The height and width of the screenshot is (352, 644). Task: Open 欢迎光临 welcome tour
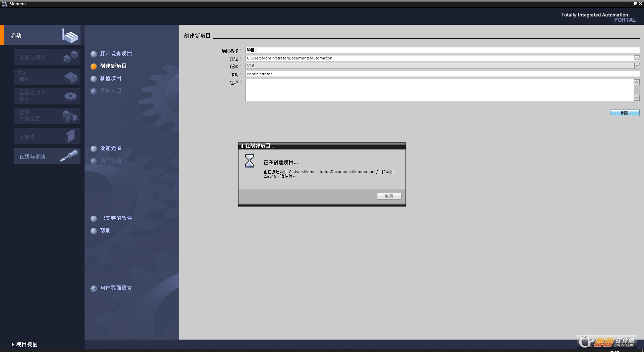point(111,148)
